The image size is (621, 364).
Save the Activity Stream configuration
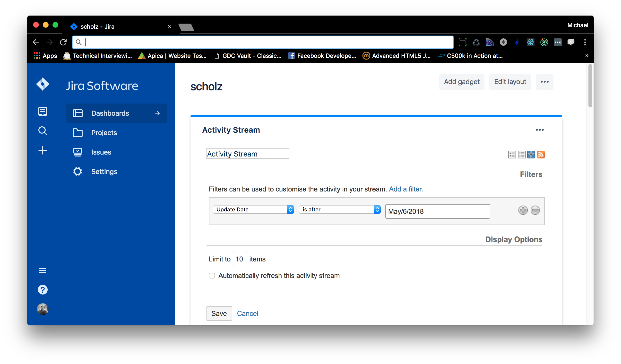tap(219, 313)
